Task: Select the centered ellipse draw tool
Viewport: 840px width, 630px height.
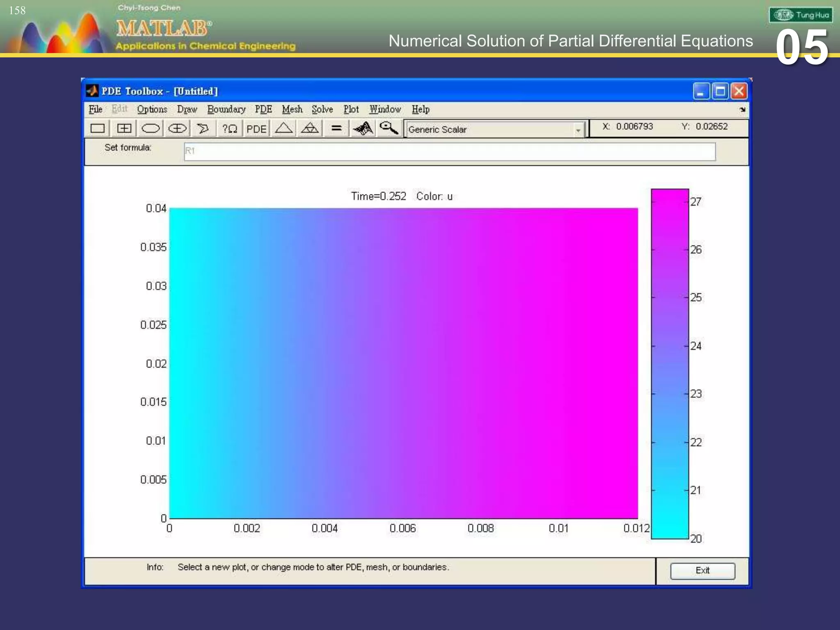Action: click(177, 129)
